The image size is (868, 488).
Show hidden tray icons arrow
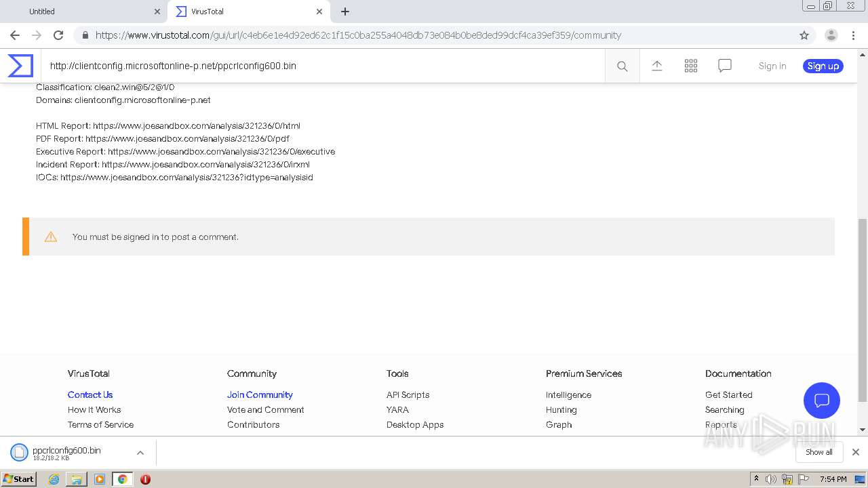tap(756, 479)
